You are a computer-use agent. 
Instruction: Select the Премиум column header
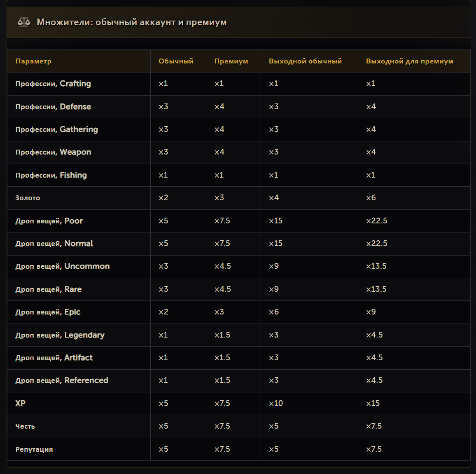pyautogui.click(x=231, y=61)
